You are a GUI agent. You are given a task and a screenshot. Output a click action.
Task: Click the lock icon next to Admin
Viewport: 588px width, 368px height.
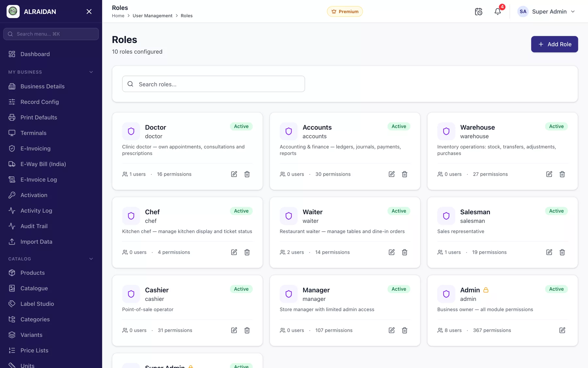[486, 290]
